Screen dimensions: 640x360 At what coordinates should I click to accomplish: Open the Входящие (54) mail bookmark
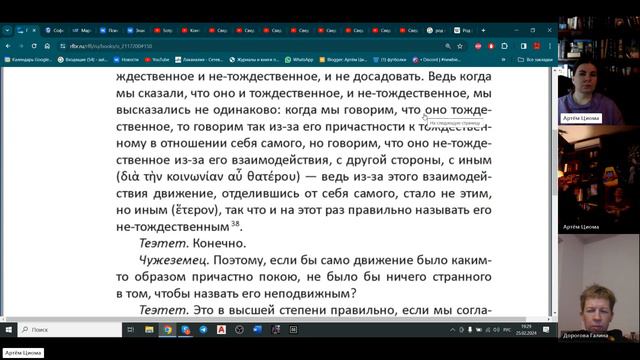pyautogui.click(x=82, y=60)
